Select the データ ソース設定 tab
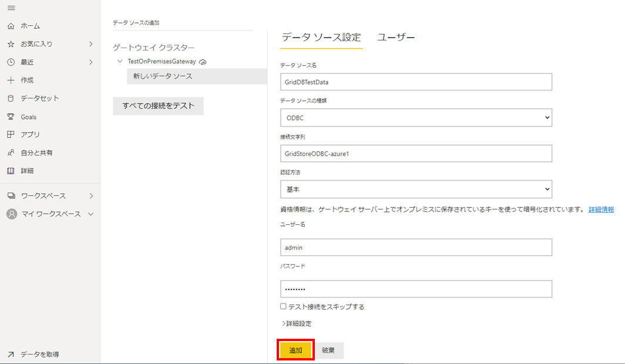The height and width of the screenshot is (364, 625). pyautogui.click(x=321, y=38)
